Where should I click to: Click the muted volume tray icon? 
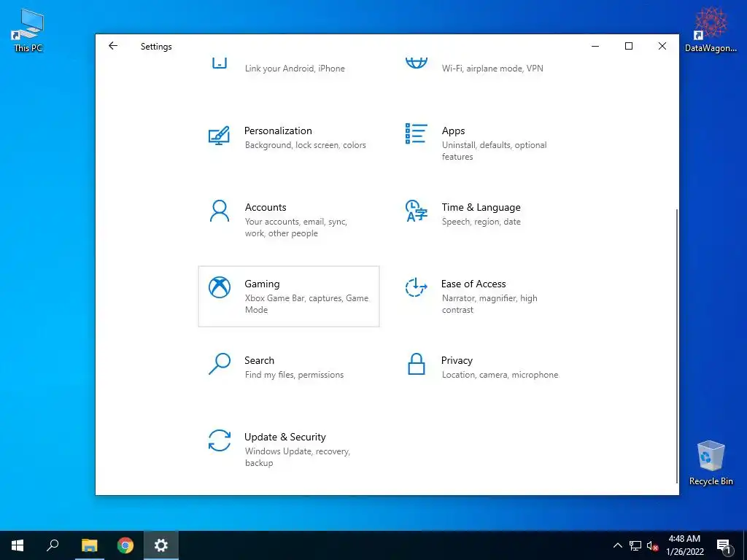[652, 545]
